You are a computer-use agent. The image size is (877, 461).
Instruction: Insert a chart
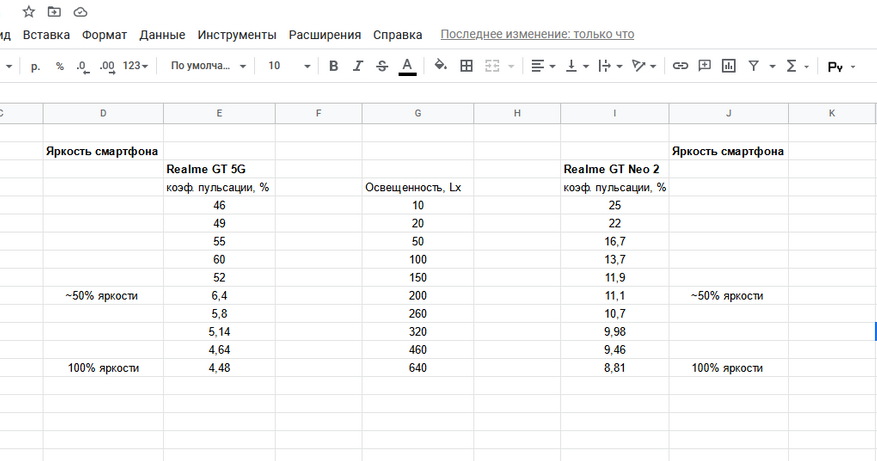728,66
